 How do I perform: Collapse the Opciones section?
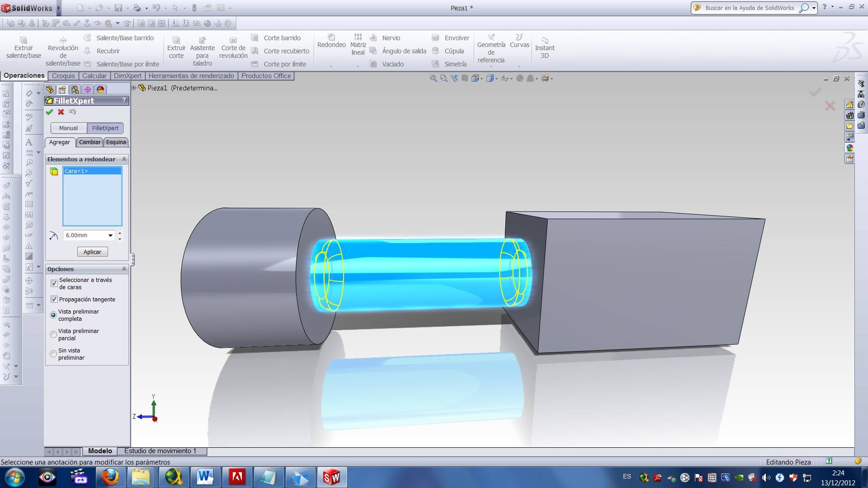point(124,269)
